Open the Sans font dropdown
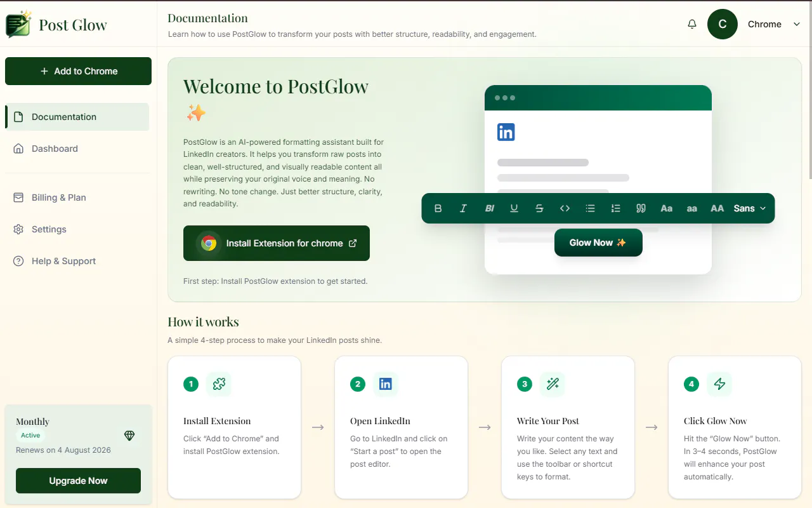This screenshot has width=812, height=508. [750, 208]
